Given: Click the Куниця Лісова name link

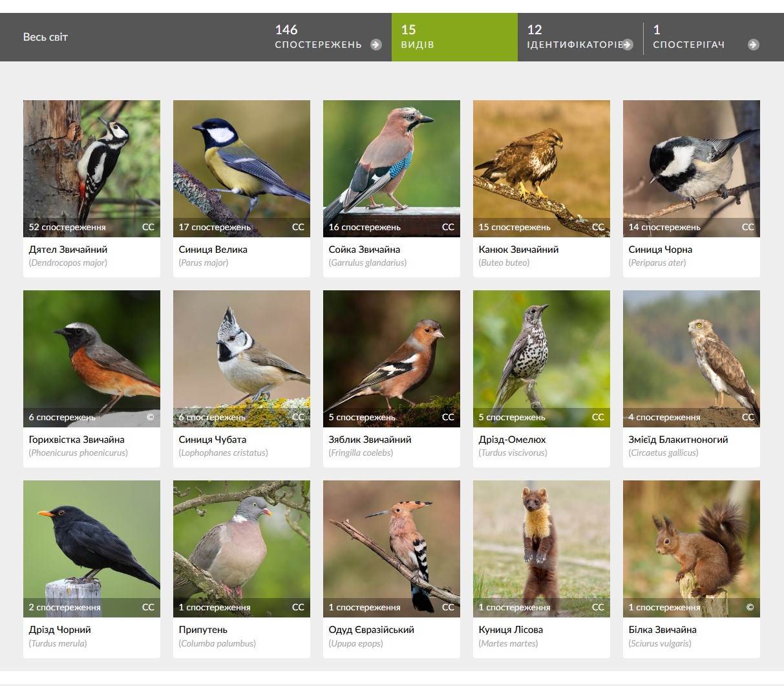Looking at the screenshot, I should pos(511,630).
